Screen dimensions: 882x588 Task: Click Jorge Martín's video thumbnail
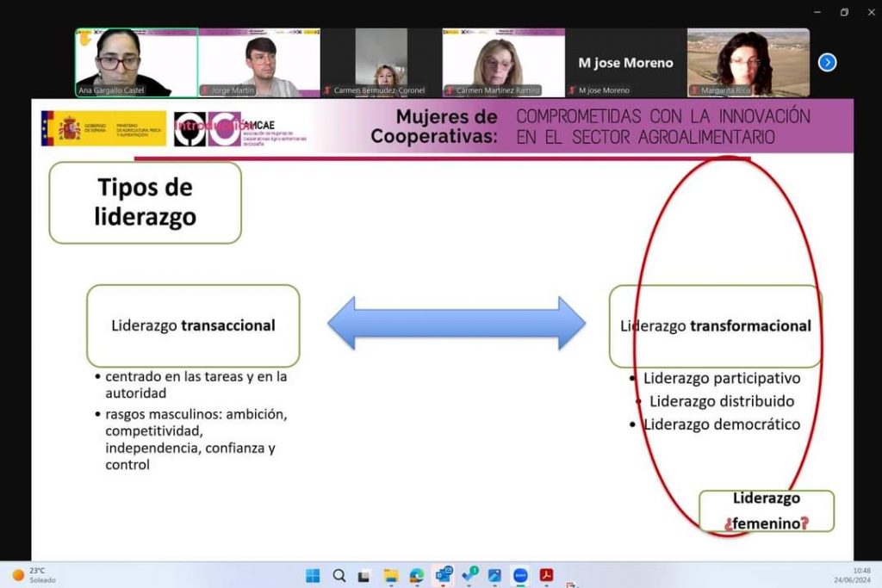click(259, 62)
